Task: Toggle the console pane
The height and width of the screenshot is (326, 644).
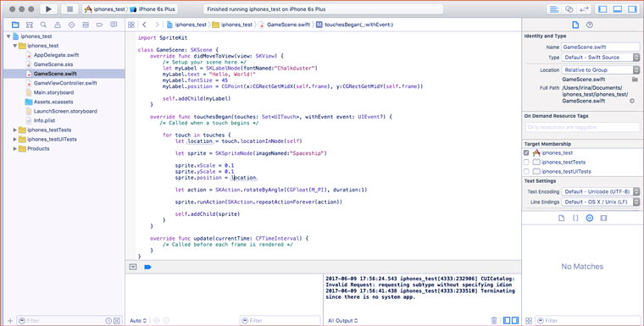Action: 515,320
